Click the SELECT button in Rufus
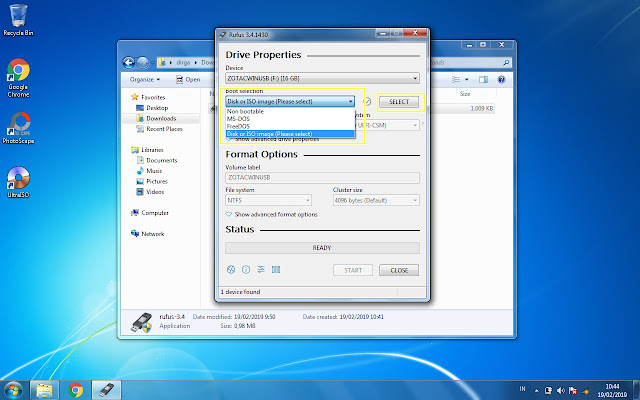Screen dimensions: 640x400 (x=399, y=102)
